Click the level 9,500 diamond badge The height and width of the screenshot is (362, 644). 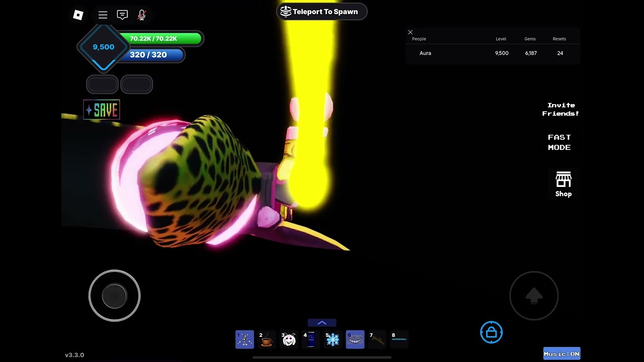tap(103, 47)
